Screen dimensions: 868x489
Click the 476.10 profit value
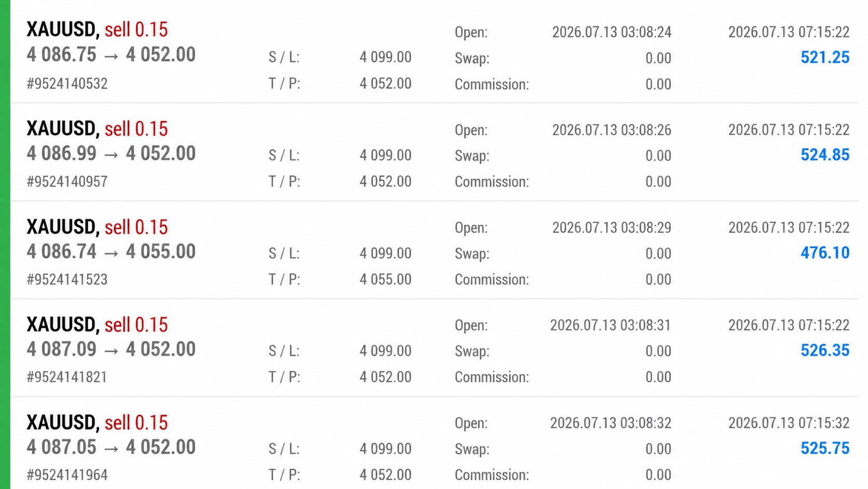coord(825,253)
